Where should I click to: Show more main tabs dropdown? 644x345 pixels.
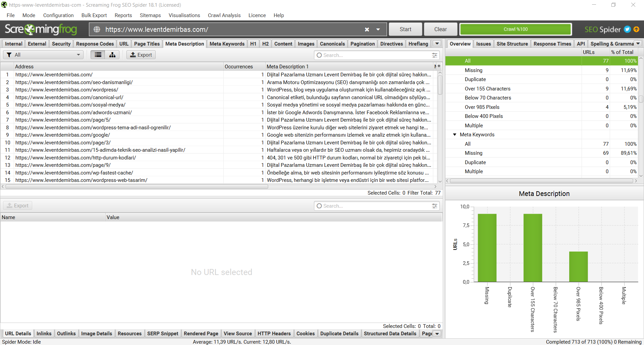click(437, 44)
